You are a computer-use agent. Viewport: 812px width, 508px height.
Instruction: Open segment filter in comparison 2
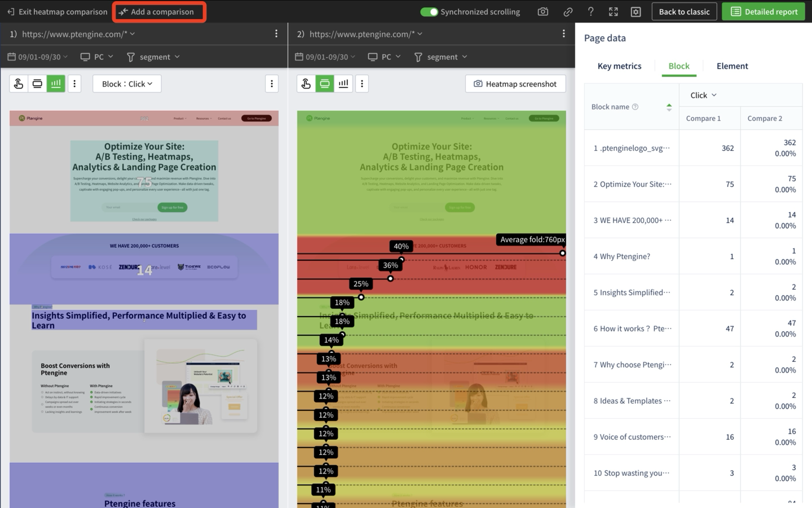coord(441,57)
